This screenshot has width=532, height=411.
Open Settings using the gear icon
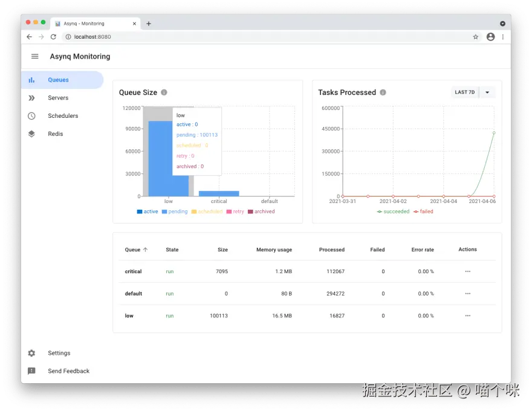click(x=31, y=353)
